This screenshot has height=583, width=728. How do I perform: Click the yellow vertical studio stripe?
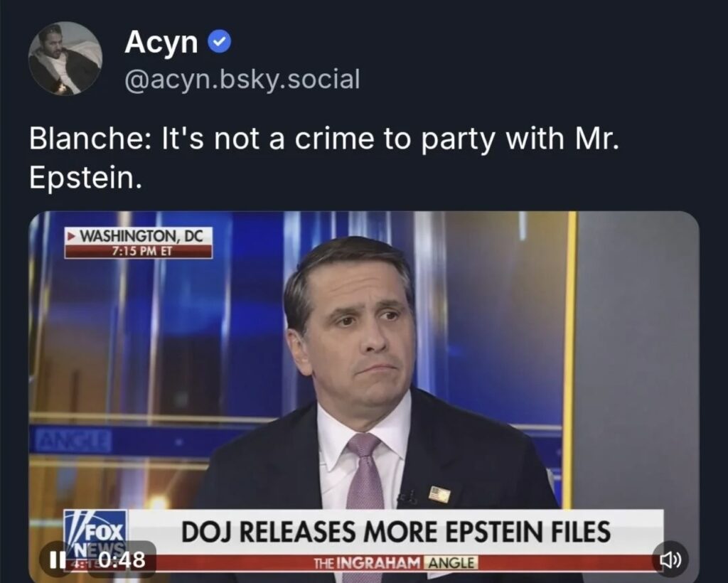[570, 355]
